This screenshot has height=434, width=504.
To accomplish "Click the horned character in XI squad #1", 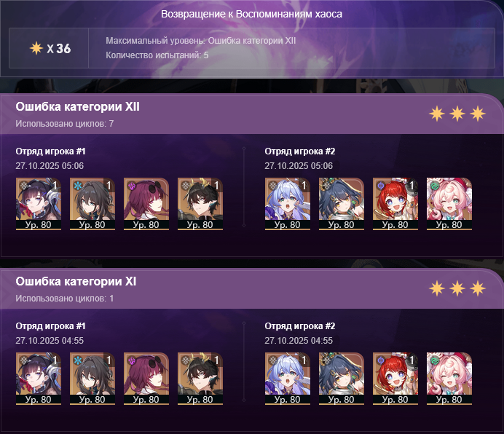I will 200,379.
